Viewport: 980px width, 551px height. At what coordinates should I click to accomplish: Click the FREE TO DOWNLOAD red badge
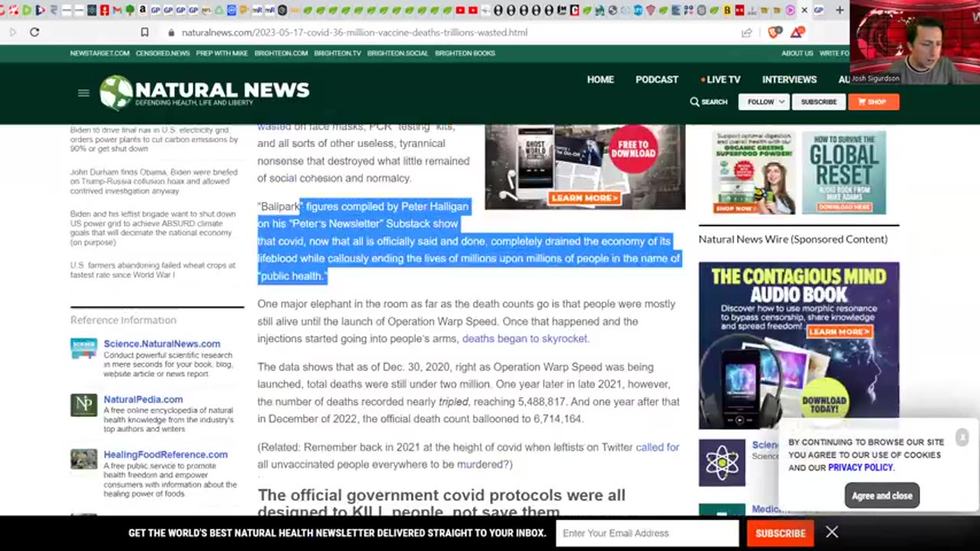pyautogui.click(x=633, y=148)
